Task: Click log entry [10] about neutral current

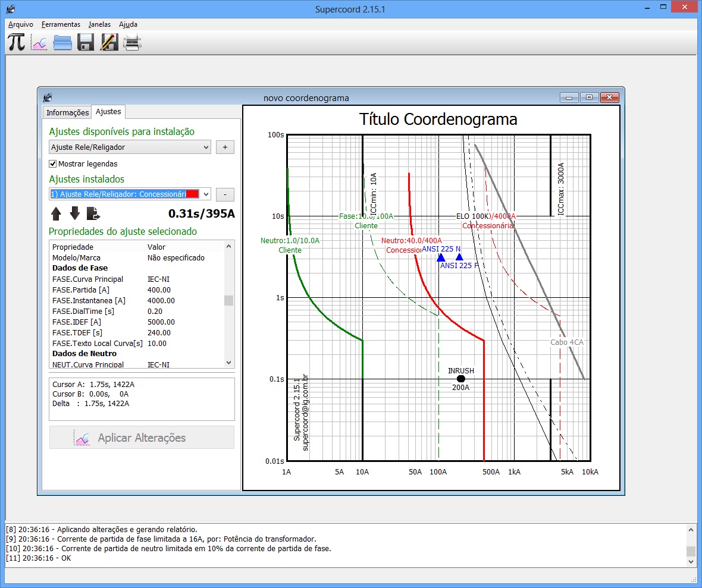Action: point(168,549)
